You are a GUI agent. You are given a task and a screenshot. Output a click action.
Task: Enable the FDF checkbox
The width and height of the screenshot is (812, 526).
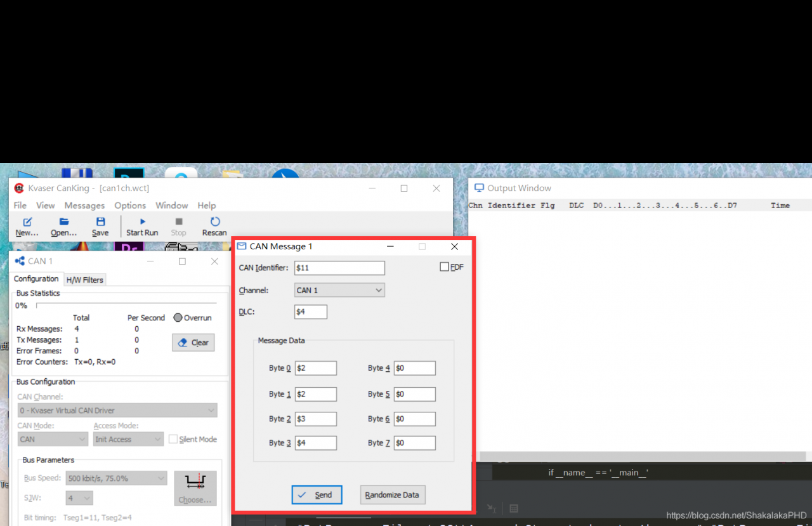click(444, 267)
